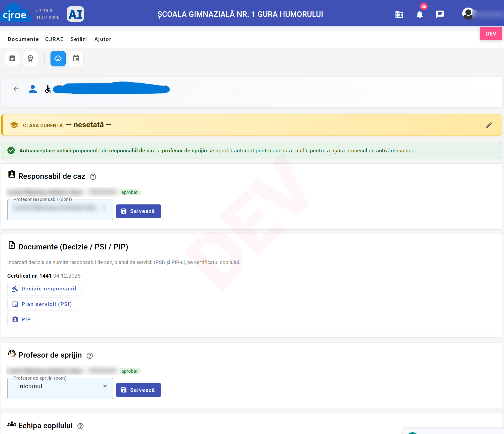Click Plan servicii (PSI) button

(43, 304)
